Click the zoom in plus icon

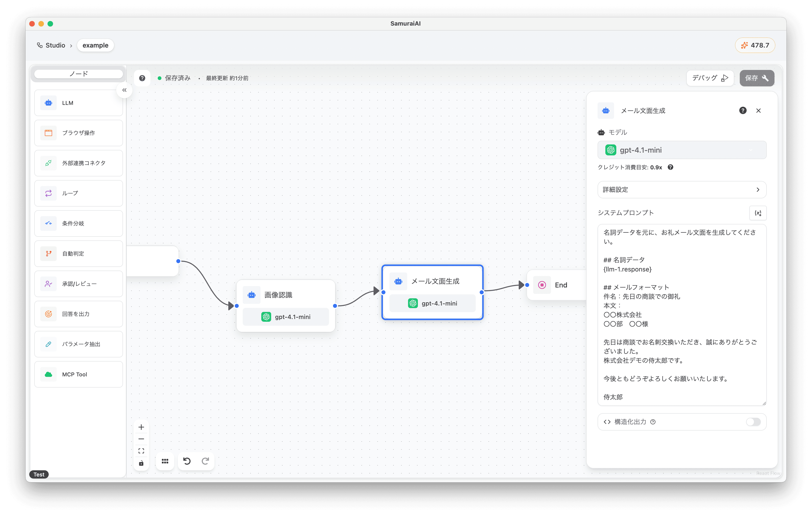tap(141, 427)
